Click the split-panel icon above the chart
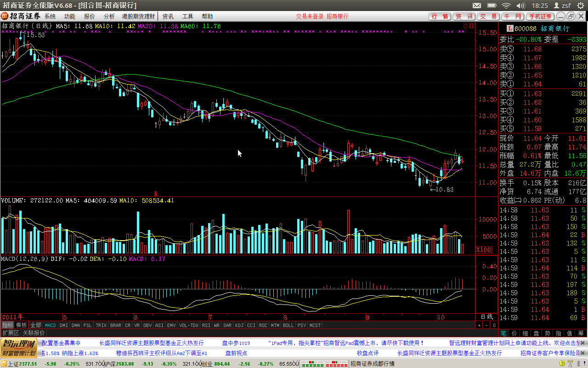588x368 pixels. coord(471,26)
